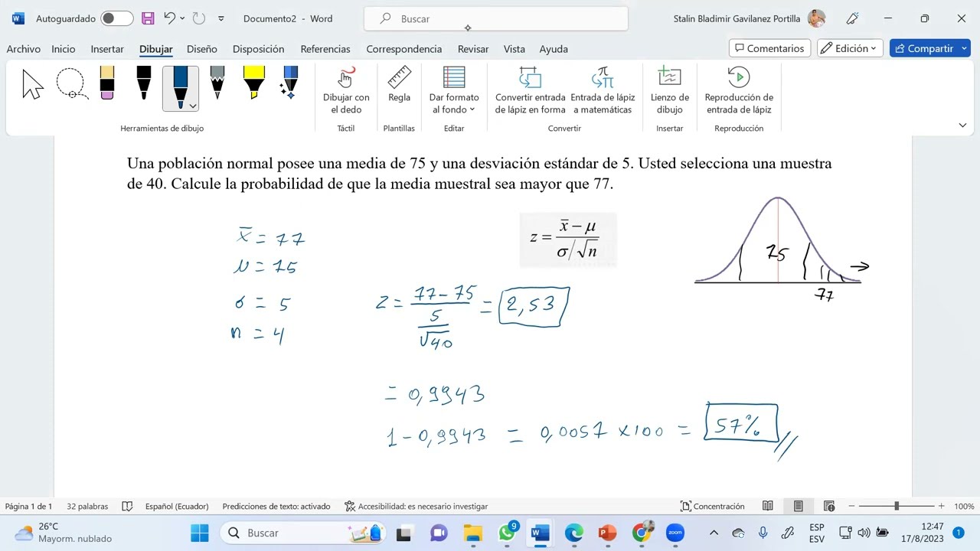980x551 pixels.
Task: Open the Disposición tab
Action: point(259,49)
